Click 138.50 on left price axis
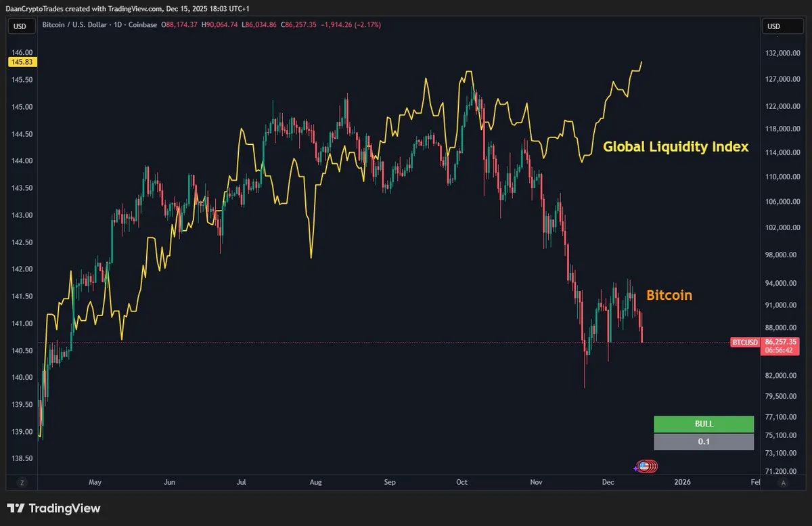The image size is (812, 526). coord(22,458)
